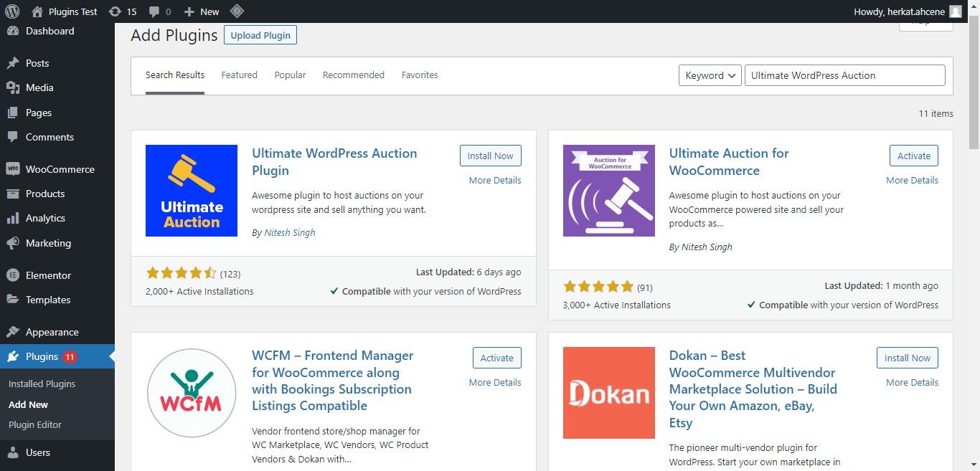Screen dimensions: 980x471
Task: Open WooCommerce from the sidebar
Action: (60, 169)
